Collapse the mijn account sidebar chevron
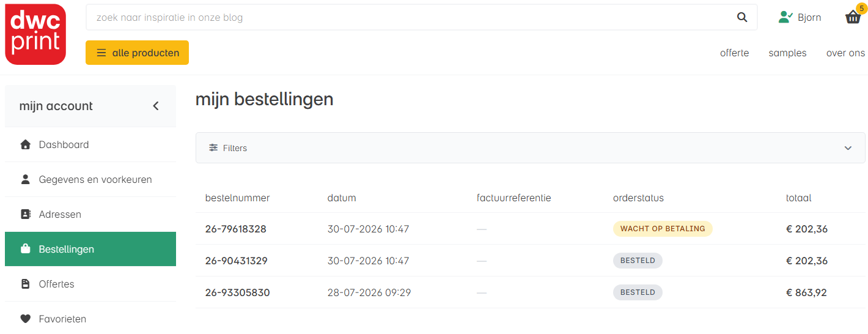The image size is (868, 334). [x=156, y=106]
